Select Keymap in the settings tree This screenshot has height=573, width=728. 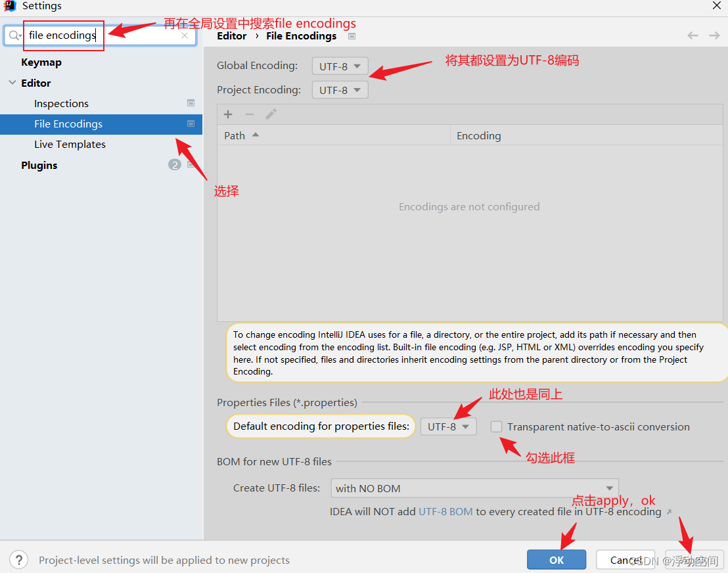[x=41, y=62]
